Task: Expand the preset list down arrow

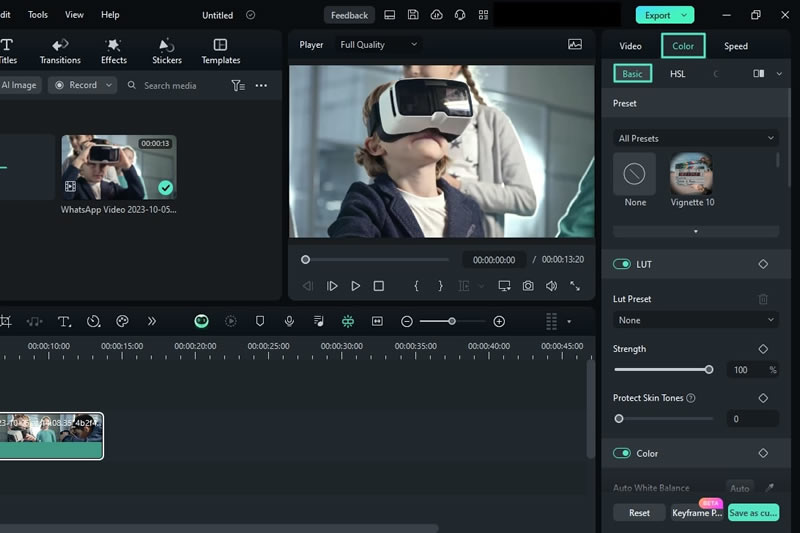Action: click(x=696, y=232)
